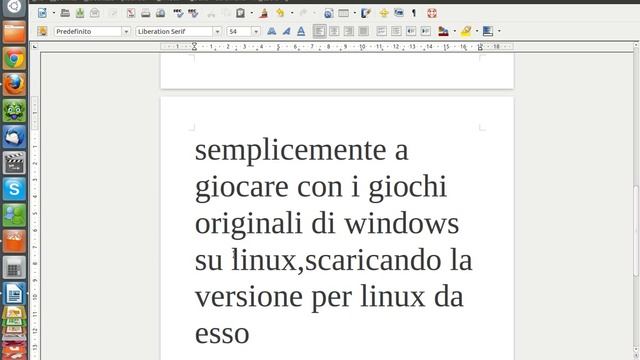Image resolution: width=640 pixels, height=360 pixels.
Task: Click the Predefinito paragraph style field
Action: click(x=88, y=31)
